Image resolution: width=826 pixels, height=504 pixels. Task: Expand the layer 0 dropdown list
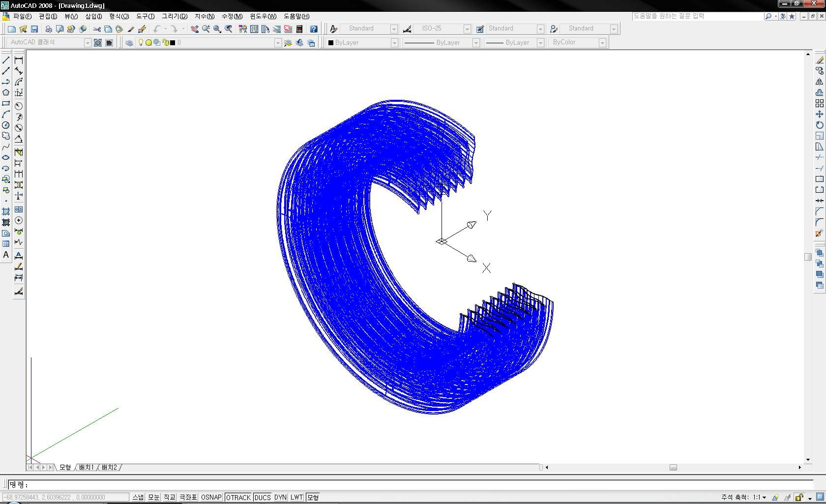(x=278, y=43)
